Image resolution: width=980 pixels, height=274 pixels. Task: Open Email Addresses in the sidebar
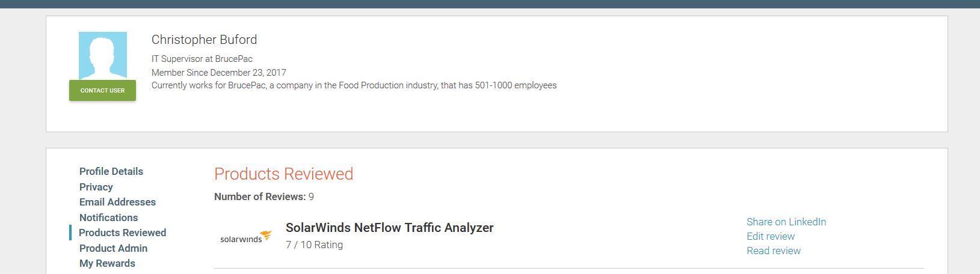point(117,202)
